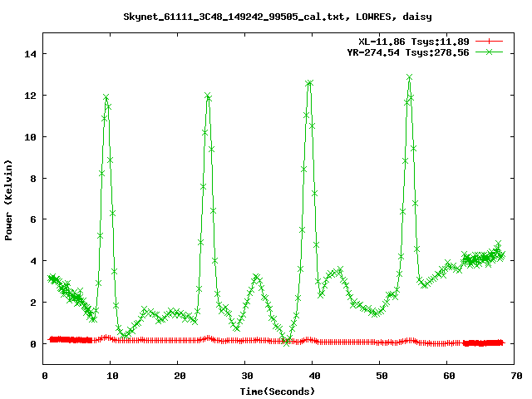The image size is (532, 399).
Task: Click the x-axis tick label 20
Action: 179,376
